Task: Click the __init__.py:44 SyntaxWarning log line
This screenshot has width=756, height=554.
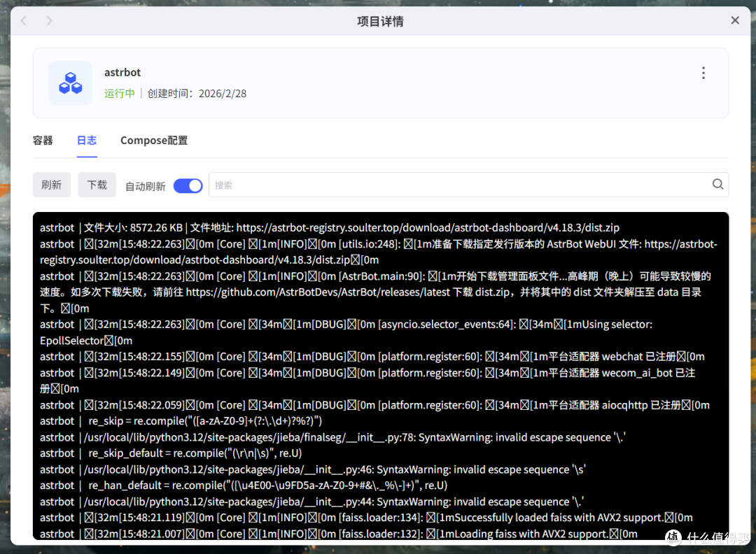Action: [311, 502]
